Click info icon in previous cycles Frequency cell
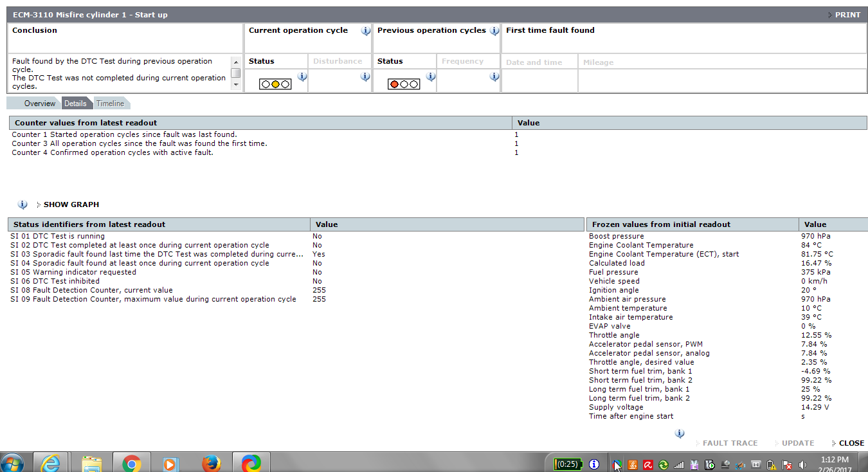This screenshot has height=472, width=868. [494, 77]
